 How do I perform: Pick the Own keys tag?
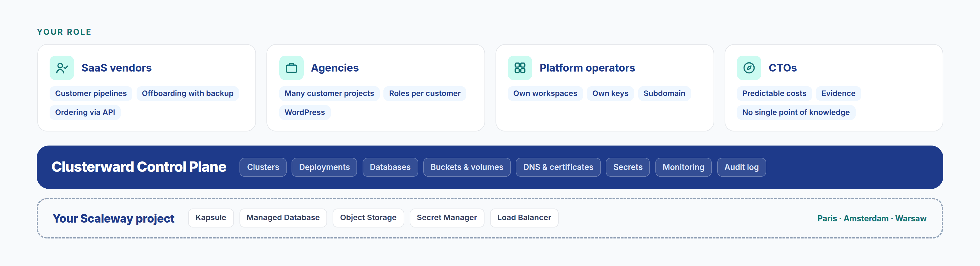610,94
